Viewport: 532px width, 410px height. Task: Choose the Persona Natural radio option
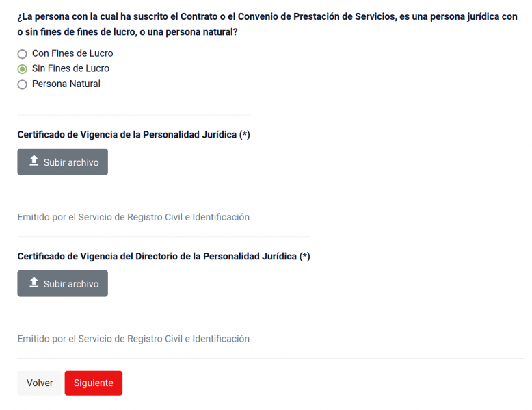[22, 84]
